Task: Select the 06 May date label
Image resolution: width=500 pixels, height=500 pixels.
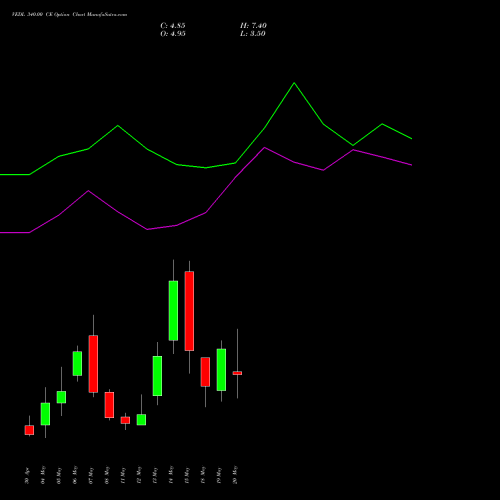Action: tap(75, 475)
